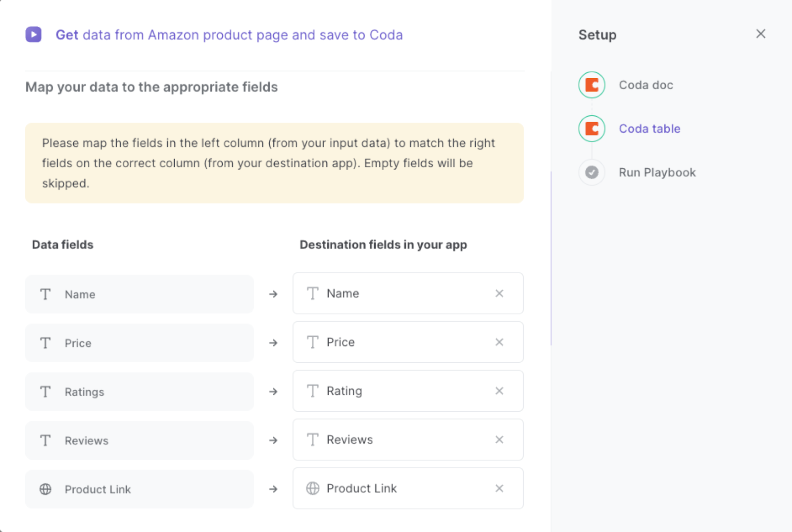This screenshot has width=792, height=532.
Task: Clear the Reviews destination mapping
Action: [499, 440]
